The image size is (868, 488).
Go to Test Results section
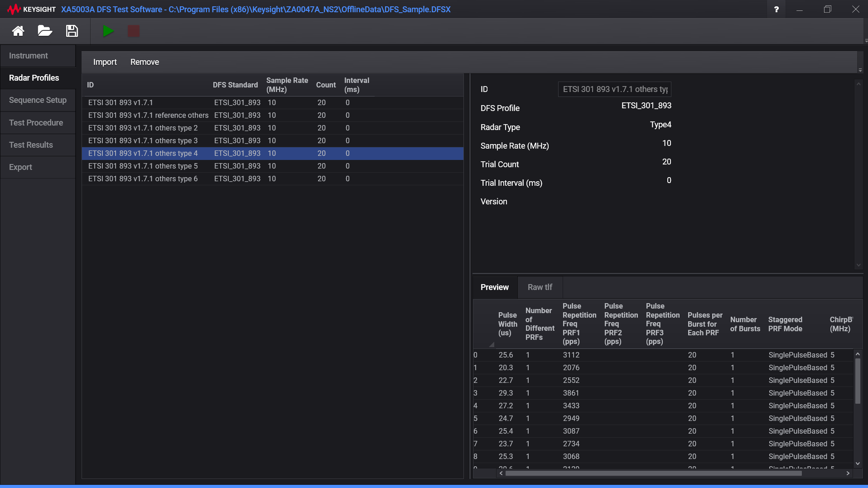pos(31,145)
